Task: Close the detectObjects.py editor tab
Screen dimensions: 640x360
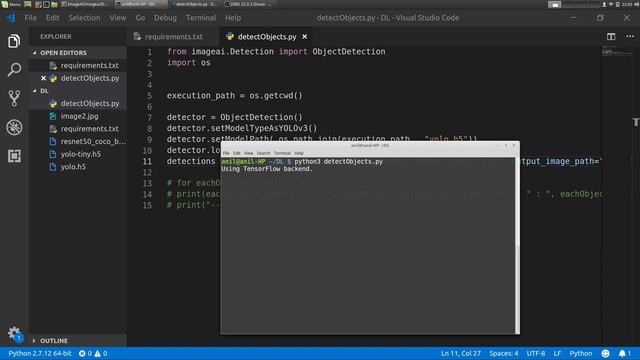Action: pos(304,37)
